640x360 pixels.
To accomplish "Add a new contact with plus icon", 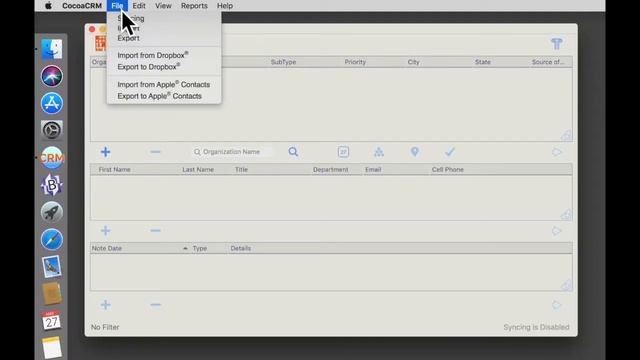I will point(105,231).
